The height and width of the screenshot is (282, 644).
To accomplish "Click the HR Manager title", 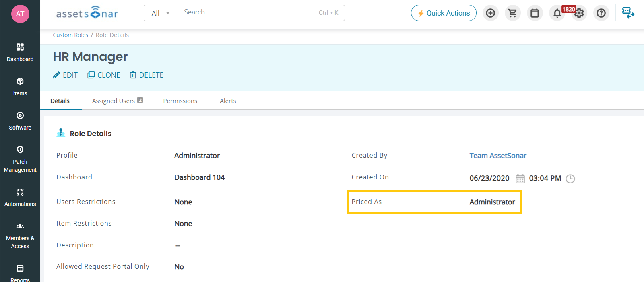I will (x=90, y=57).
